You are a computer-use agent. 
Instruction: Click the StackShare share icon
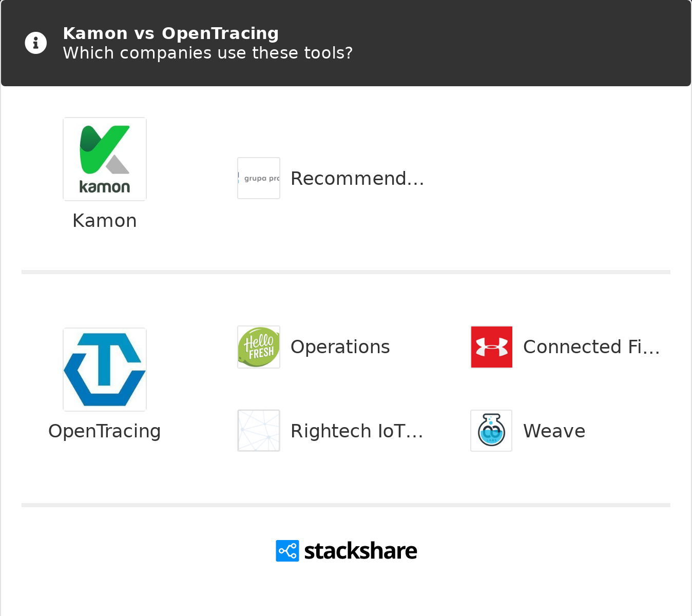(x=287, y=551)
